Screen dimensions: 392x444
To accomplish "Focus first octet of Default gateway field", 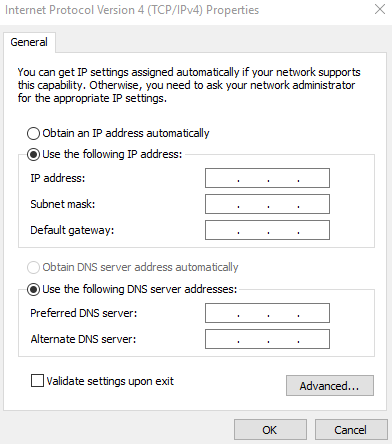I will [x=222, y=230].
